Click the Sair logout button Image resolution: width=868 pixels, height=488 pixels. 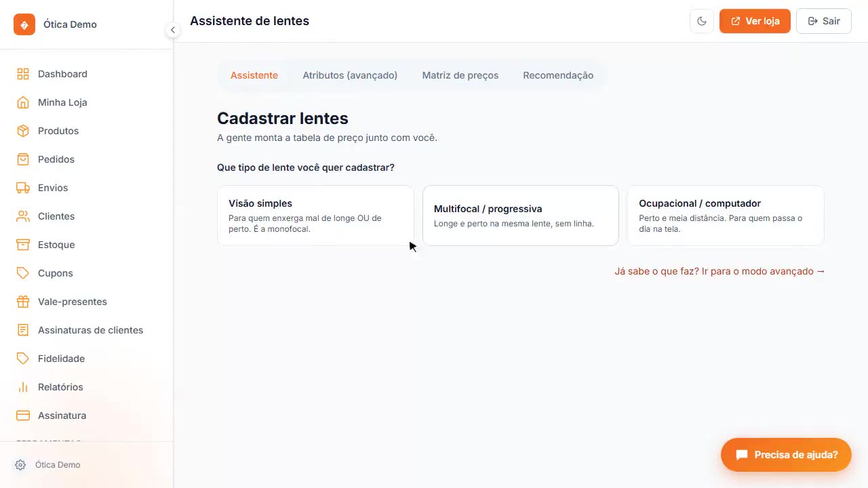tap(824, 21)
